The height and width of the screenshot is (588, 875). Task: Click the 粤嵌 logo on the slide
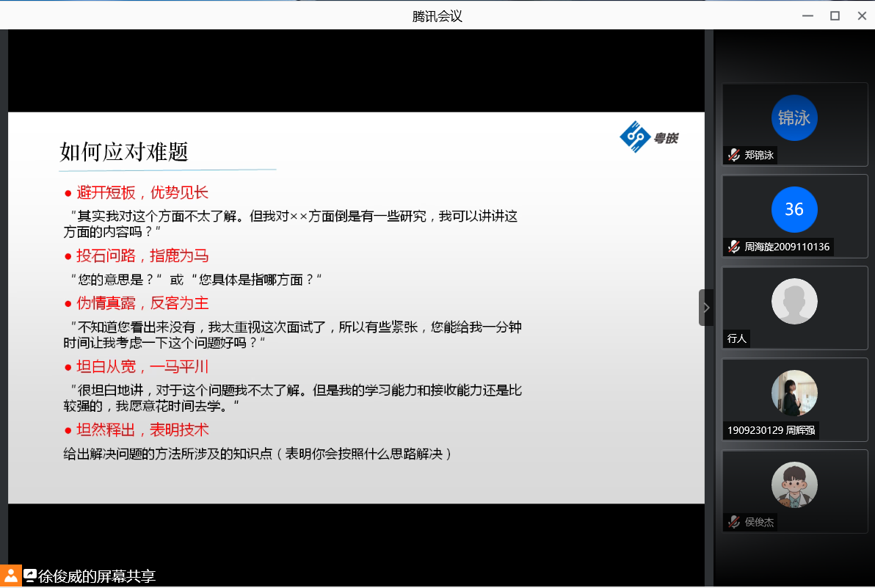click(x=649, y=137)
